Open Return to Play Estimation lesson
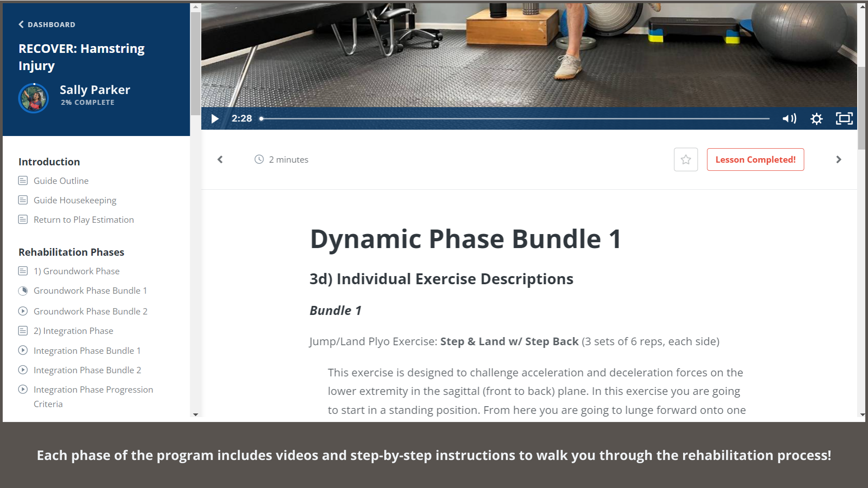 [84, 220]
